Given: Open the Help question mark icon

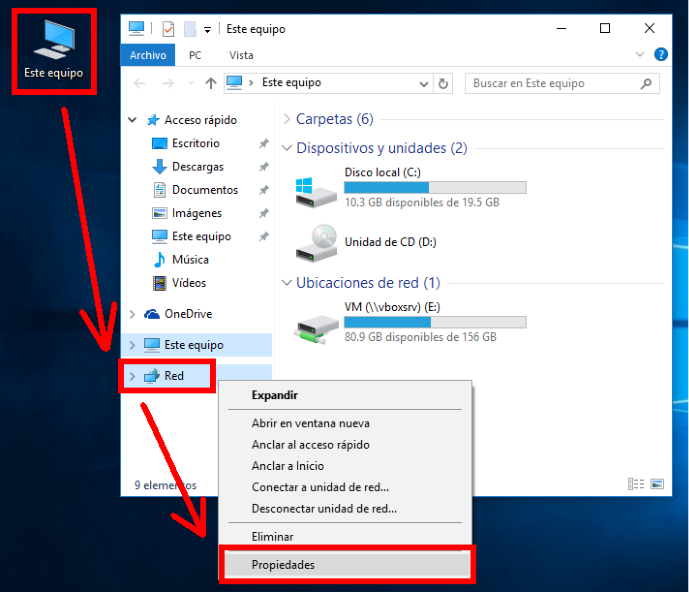Looking at the screenshot, I should (x=660, y=54).
